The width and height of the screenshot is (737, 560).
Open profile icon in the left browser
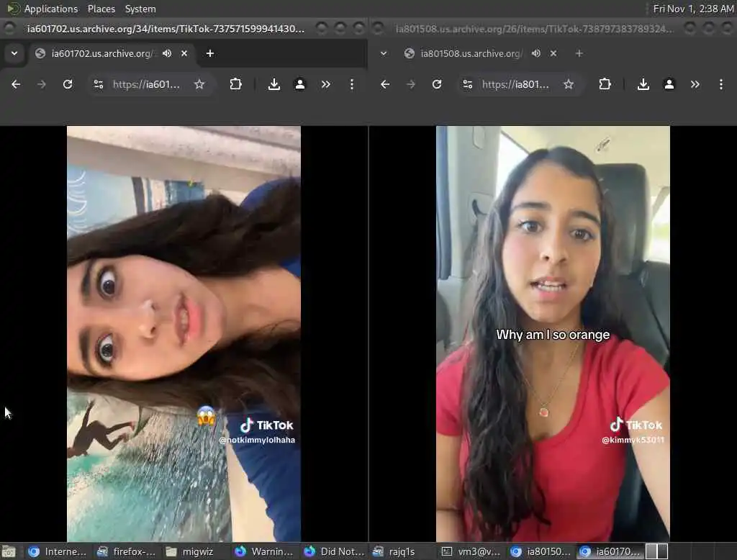tap(300, 84)
